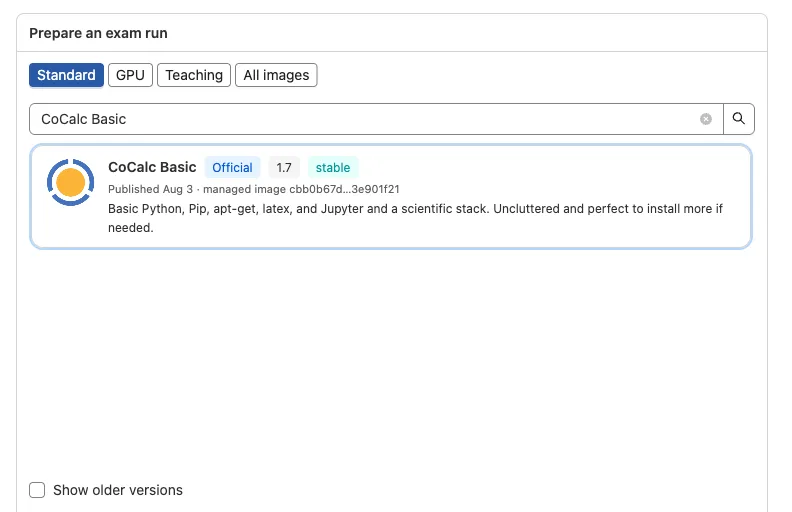Show the All images tab
This screenshot has width=792, height=512.
click(x=276, y=75)
